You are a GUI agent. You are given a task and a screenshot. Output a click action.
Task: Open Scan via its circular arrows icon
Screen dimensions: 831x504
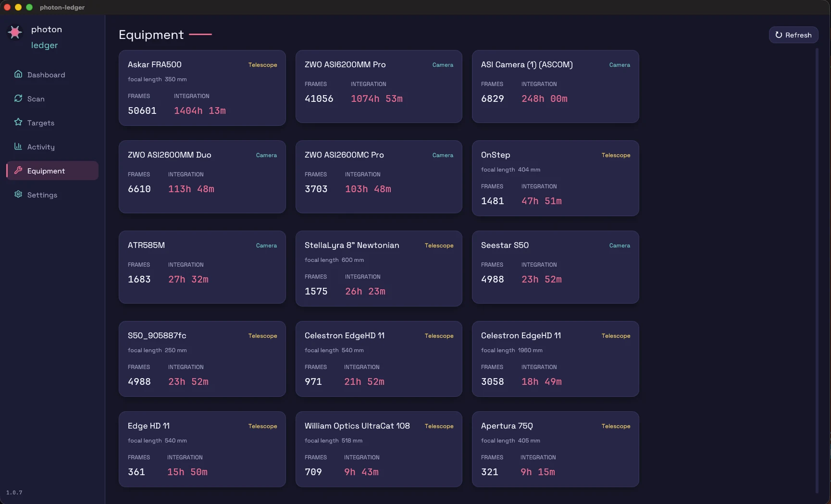18,98
